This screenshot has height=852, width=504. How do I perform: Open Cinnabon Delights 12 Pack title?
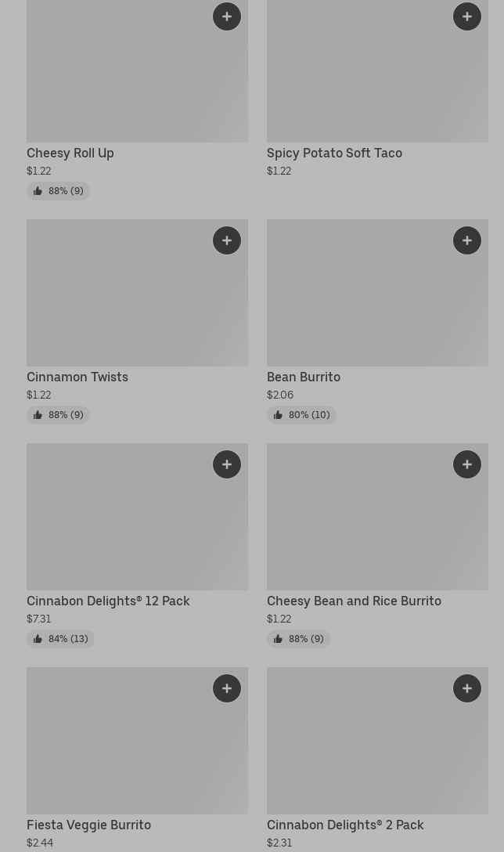(108, 601)
